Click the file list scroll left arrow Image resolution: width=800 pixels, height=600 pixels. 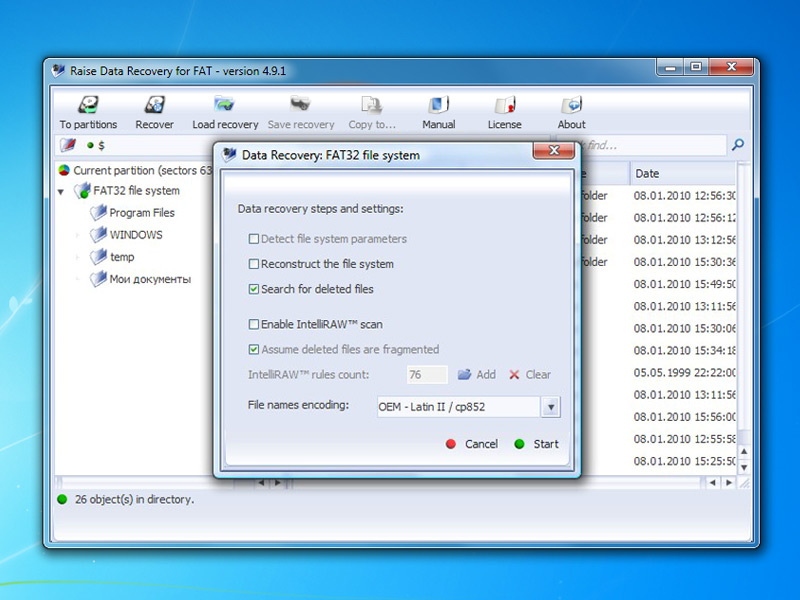(713, 482)
